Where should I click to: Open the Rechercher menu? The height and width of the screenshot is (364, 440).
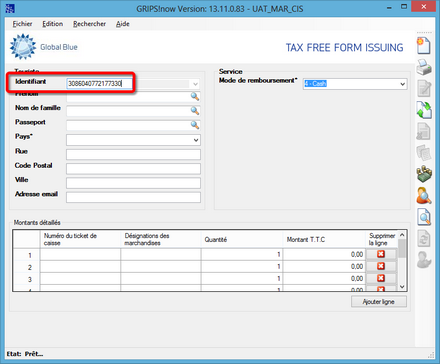coord(89,24)
